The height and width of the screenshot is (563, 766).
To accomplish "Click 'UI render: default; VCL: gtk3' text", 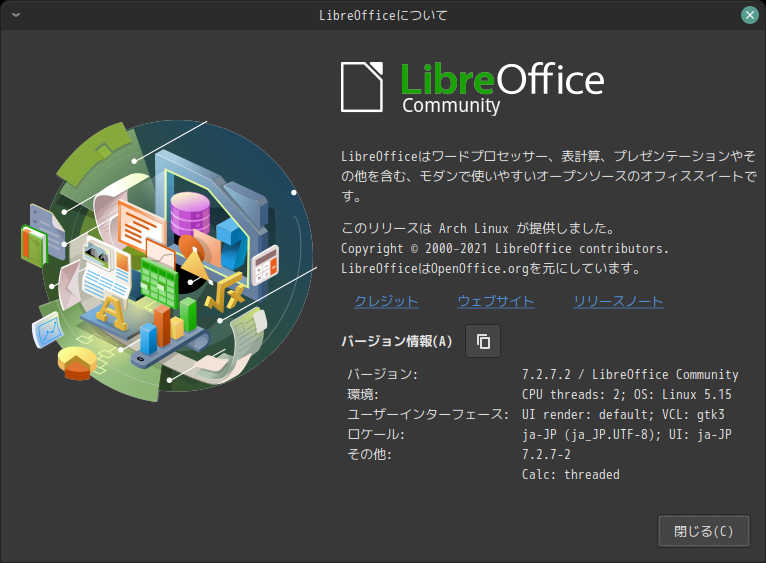I will point(623,415).
